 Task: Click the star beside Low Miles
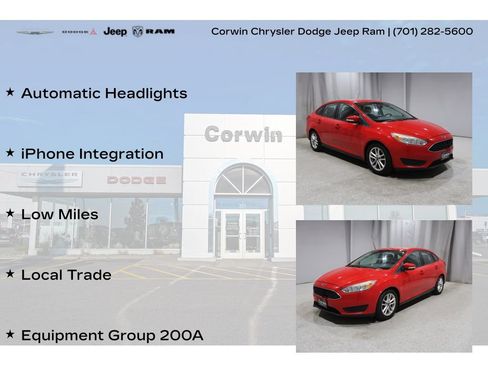10,213
